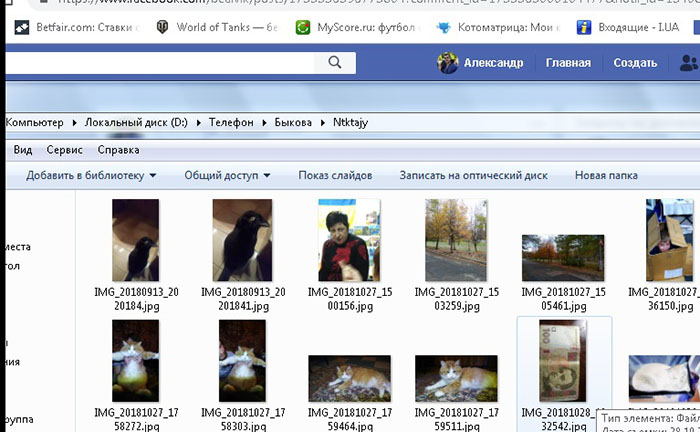This screenshot has width=700, height=432.
Task: Open the Вид menu
Action: coord(23,150)
